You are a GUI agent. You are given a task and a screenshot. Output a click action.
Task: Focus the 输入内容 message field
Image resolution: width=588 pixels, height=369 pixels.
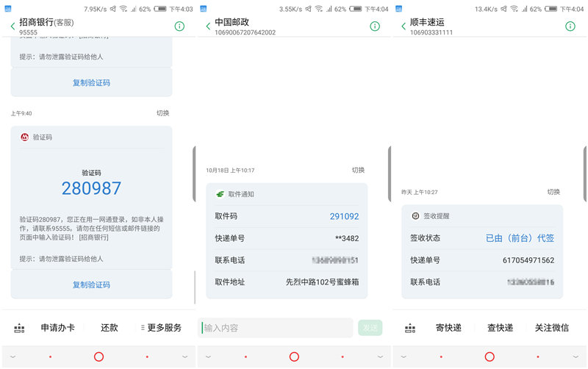click(276, 328)
